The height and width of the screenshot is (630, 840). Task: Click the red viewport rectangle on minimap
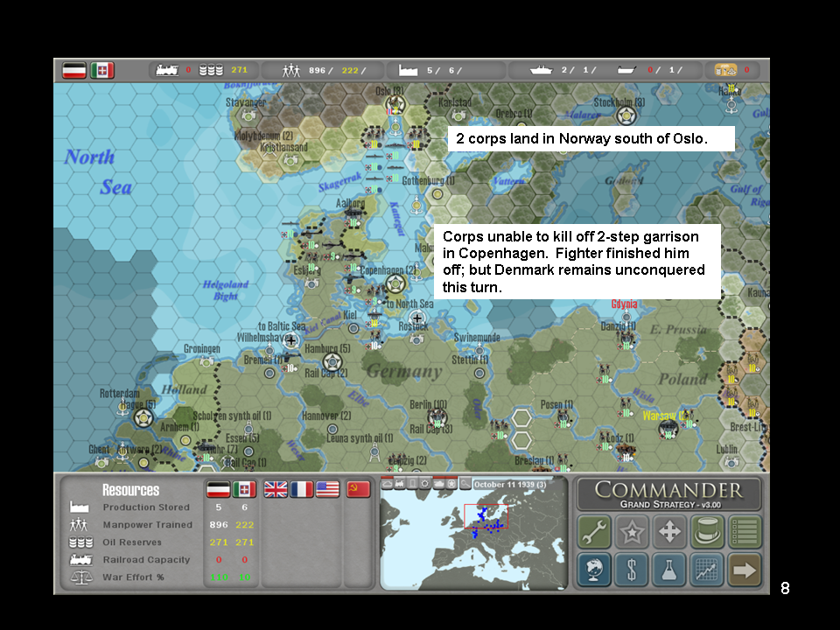486,516
